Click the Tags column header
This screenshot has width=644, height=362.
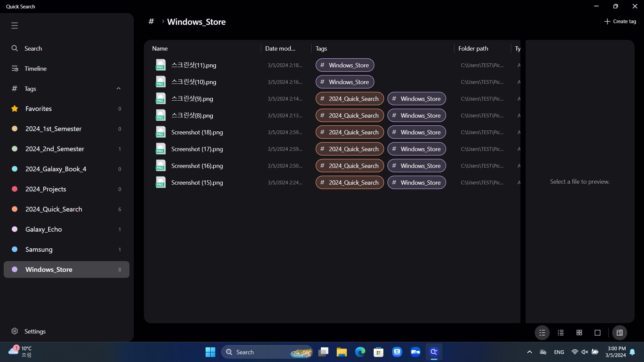(321, 49)
